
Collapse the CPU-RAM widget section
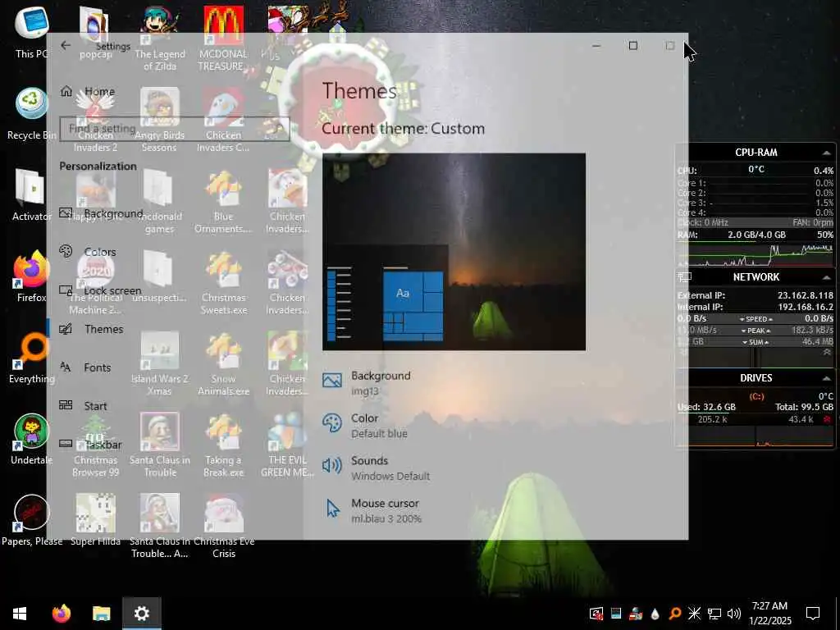point(826,153)
